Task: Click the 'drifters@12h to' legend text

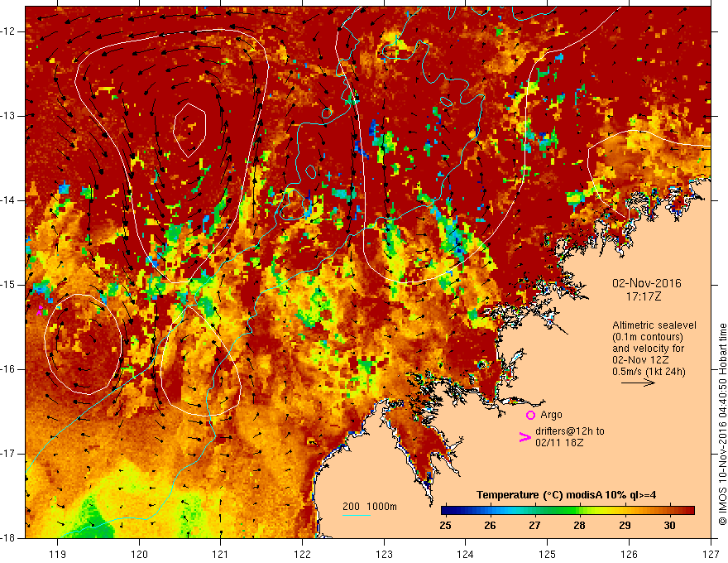Action: pyautogui.click(x=570, y=431)
